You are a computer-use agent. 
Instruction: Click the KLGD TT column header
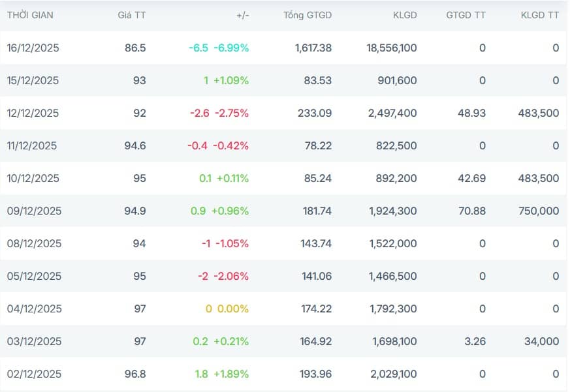[x=540, y=15]
